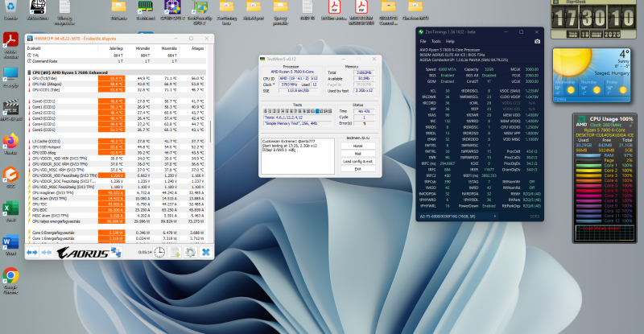Click the Home button in TestMem5
The height and width of the screenshot is (334, 644).
(x=357, y=145)
